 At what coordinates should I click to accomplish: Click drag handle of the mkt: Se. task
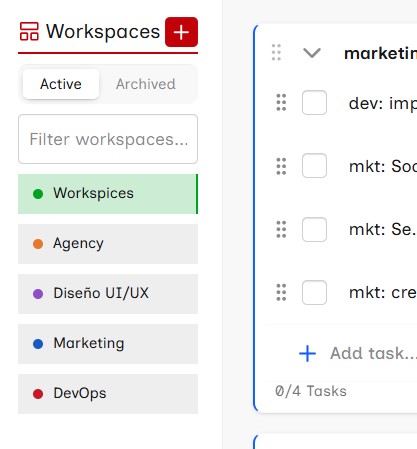point(281,229)
